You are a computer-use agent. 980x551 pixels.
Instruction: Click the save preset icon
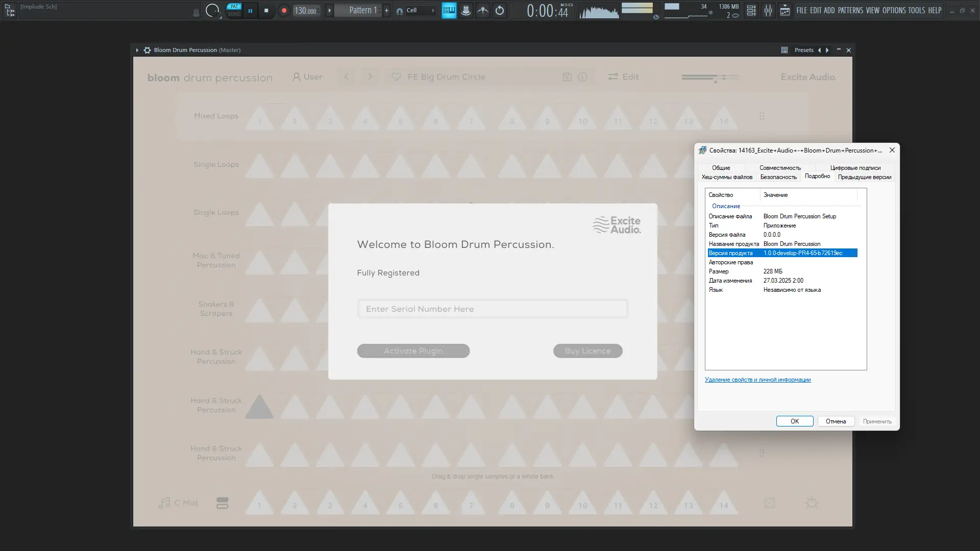pos(567,77)
